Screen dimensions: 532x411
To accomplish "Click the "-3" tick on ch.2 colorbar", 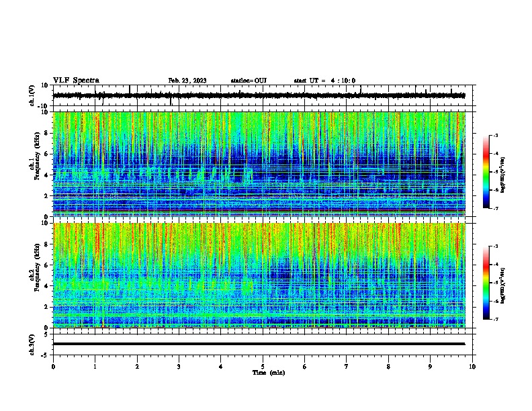I will click(496, 246).
